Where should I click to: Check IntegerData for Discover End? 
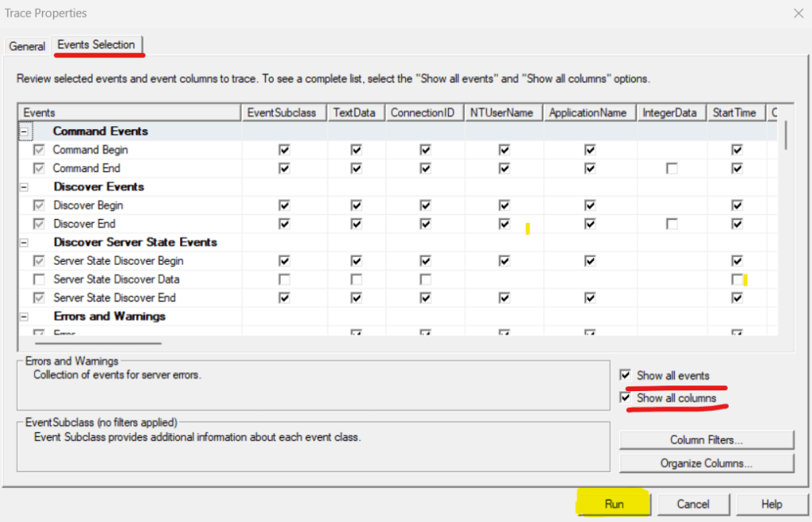[x=672, y=224]
